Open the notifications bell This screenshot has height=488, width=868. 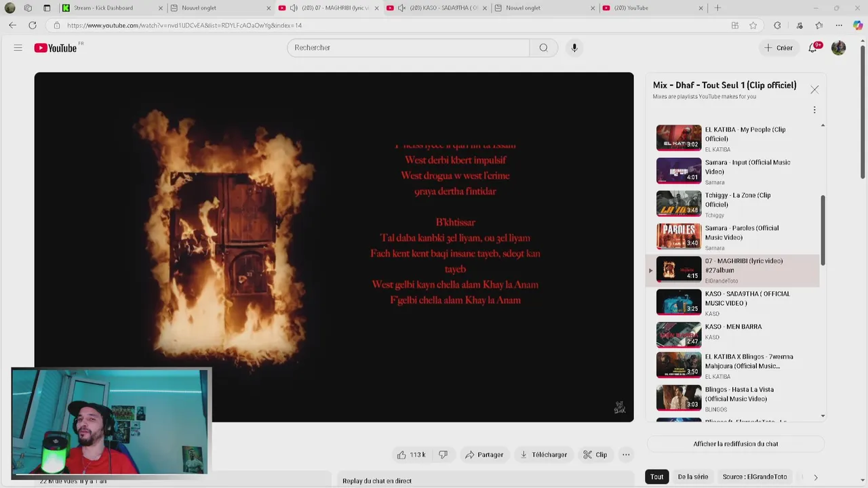(813, 47)
